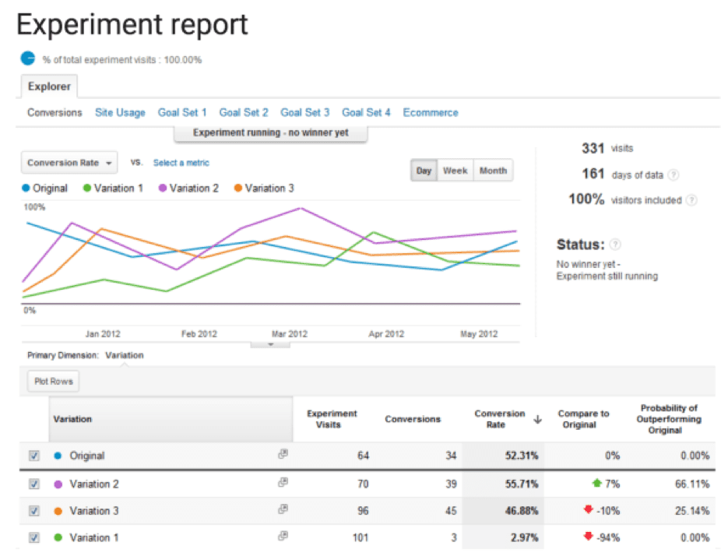Click the help icon beside Status
Image resolution: width=728 pixels, height=560 pixels.
[615, 245]
